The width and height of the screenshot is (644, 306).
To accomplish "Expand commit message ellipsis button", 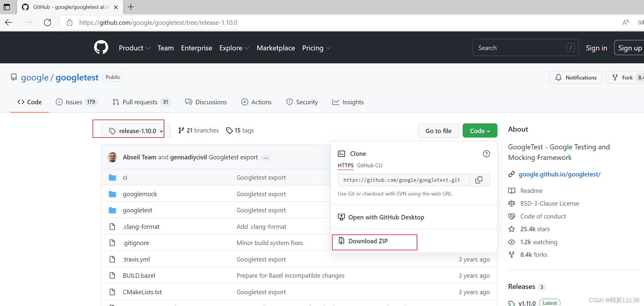I will (x=266, y=158).
